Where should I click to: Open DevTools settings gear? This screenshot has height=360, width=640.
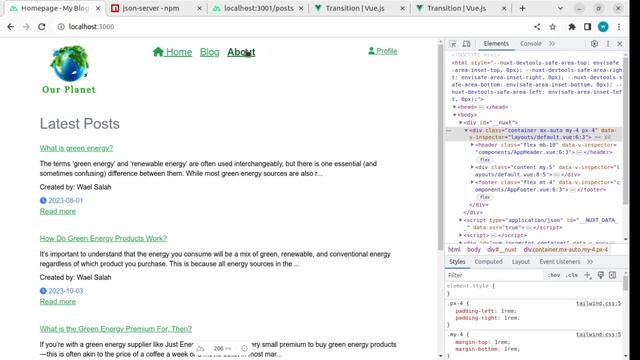tap(594, 44)
